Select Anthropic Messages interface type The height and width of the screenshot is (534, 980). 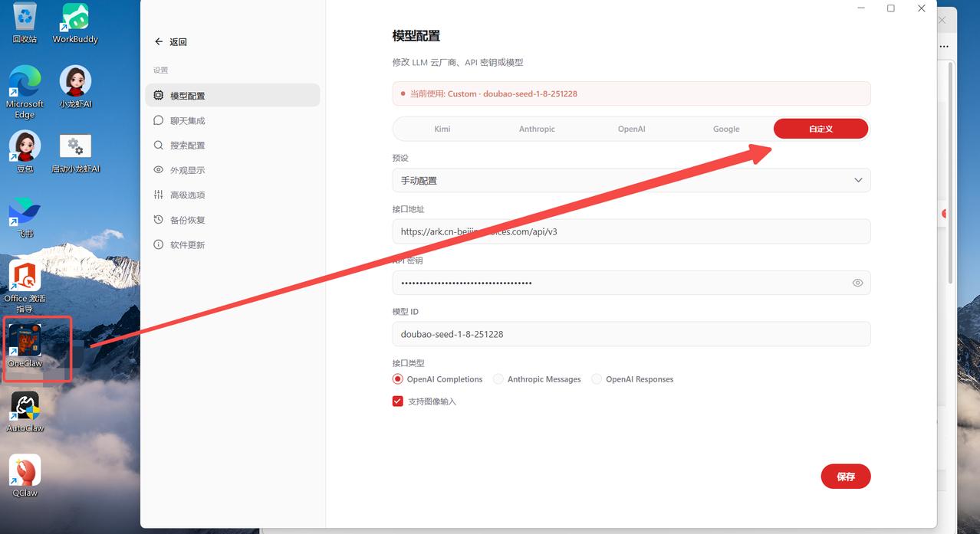tap(498, 379)
